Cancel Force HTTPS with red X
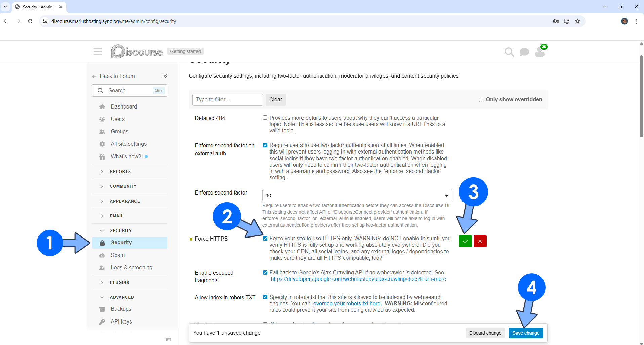Image resolution: width=644 pixels, height=345 pixels. (x=480, y=241)
